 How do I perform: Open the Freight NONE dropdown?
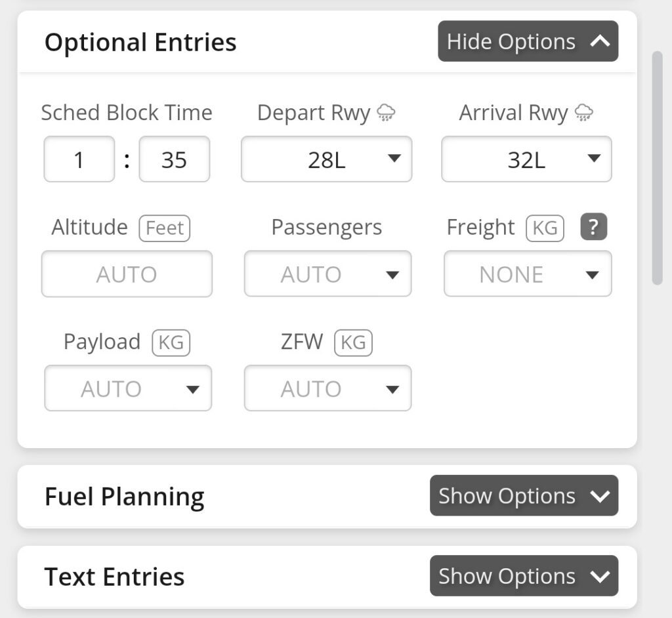point(528,274)
